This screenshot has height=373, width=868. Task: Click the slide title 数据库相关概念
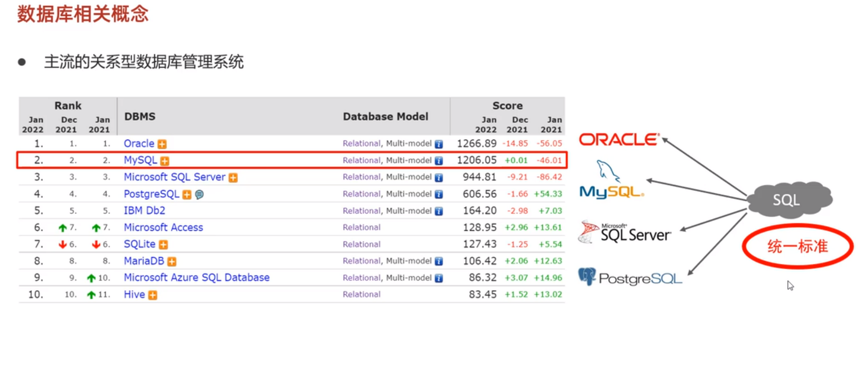[x=83, y=14]
